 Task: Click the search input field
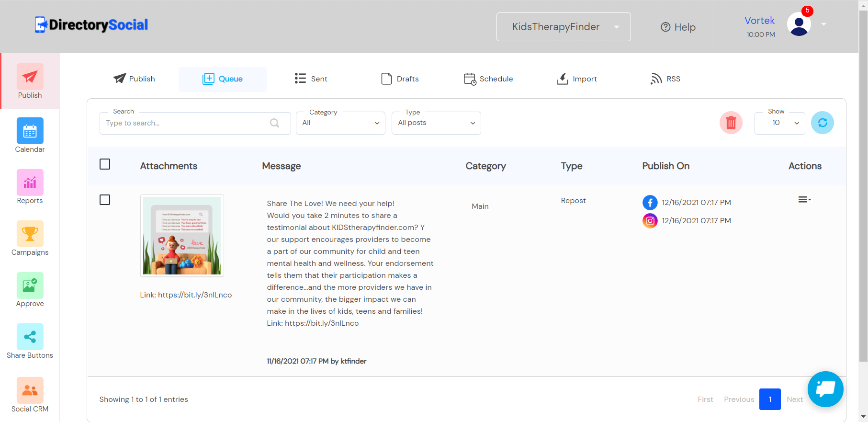coord(187,123)
